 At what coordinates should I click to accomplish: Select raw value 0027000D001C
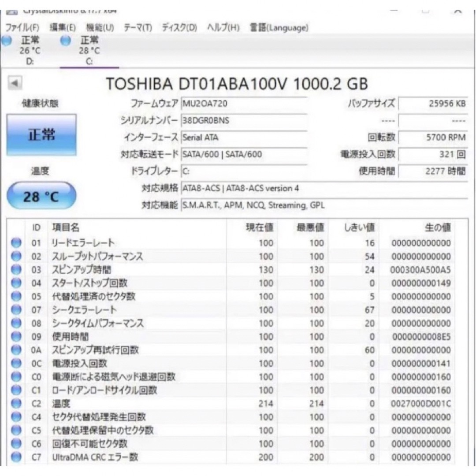point(421,403)
